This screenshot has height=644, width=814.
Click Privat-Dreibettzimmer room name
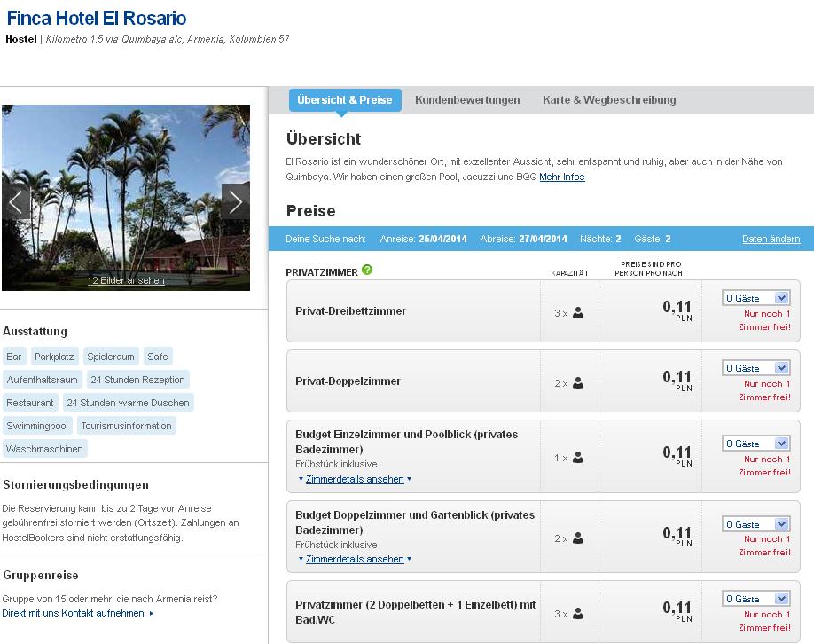pyautogui.click(x=350, y=311)
